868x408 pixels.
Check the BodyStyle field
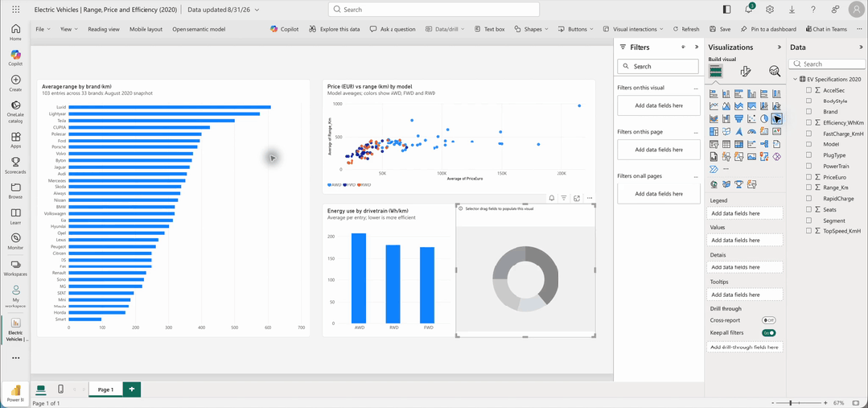pyautogui.click(x=808, y=101)
